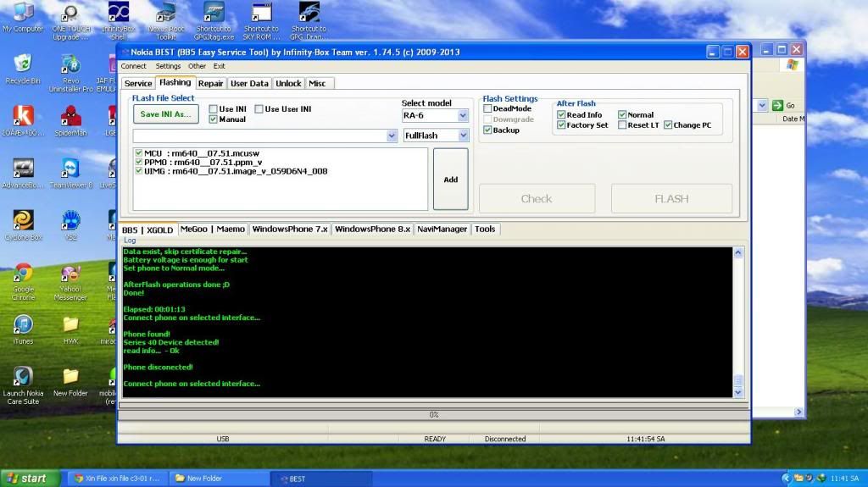Open Recycle Bin desktop icon
This screenshot has width=868, height=487.
(23, 69)
